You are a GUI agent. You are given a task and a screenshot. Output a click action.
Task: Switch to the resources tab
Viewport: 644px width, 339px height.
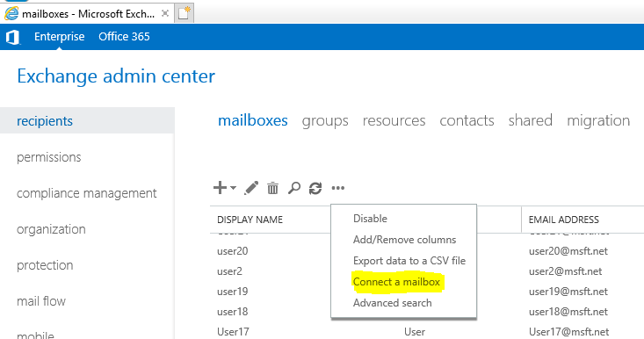394,120
